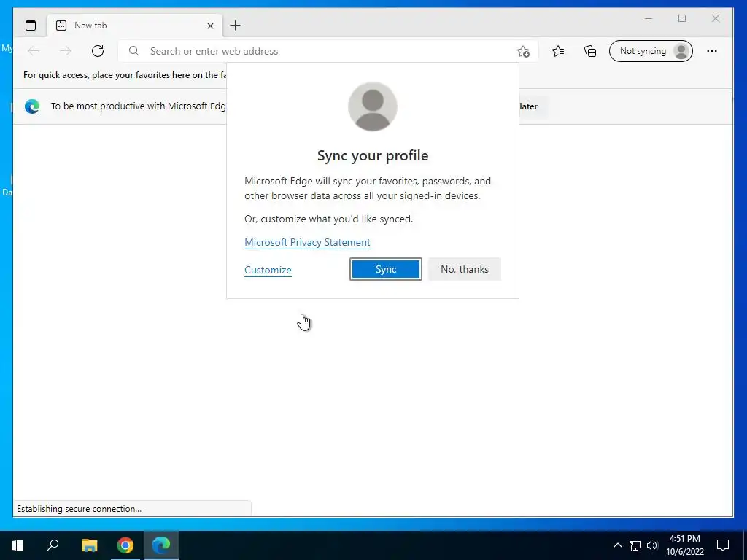Click the Sync button

(386, 269)
